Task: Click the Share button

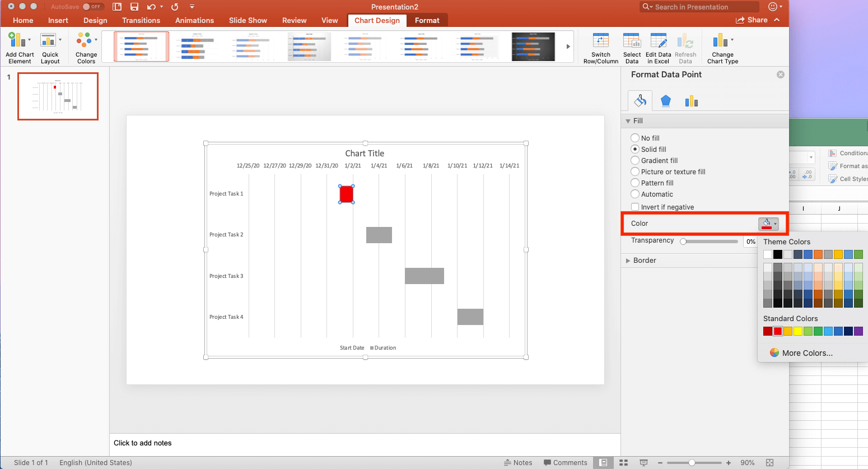Action: (752, 20)
